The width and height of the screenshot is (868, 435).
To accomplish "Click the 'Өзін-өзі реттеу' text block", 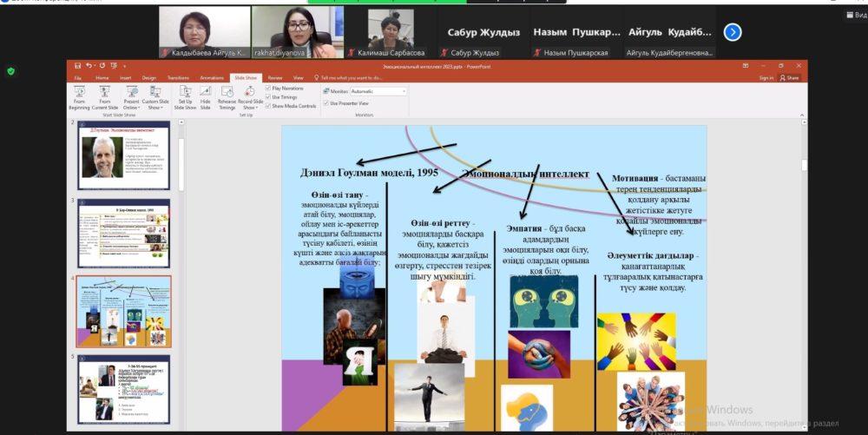I will [x=443, y=249].
